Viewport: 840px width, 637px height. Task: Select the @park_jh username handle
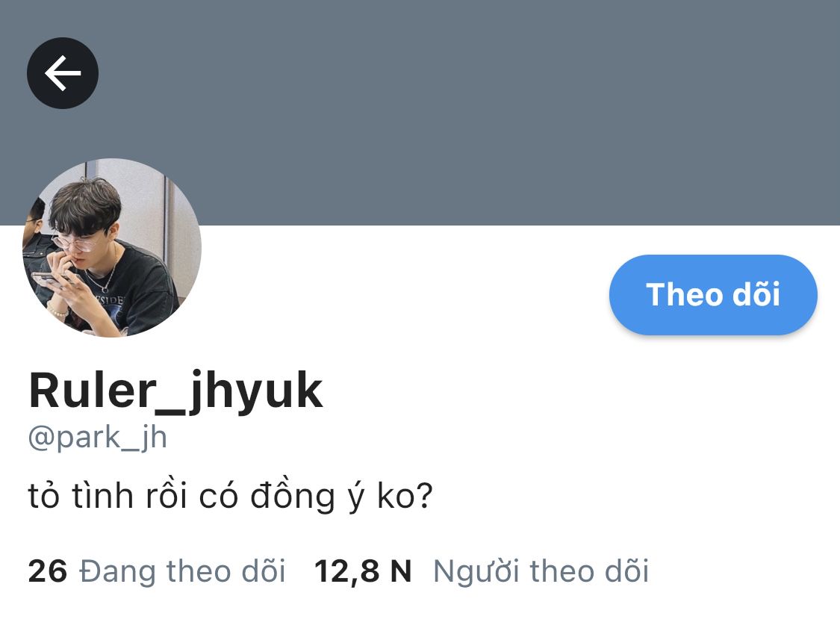point(98,438)
